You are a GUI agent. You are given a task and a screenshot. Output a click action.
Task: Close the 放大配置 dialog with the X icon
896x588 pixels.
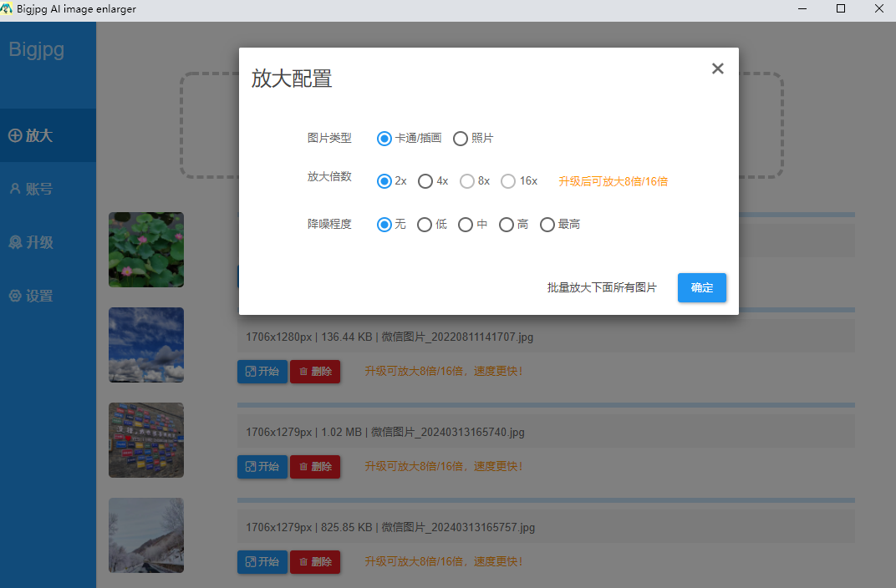(717, 68)
